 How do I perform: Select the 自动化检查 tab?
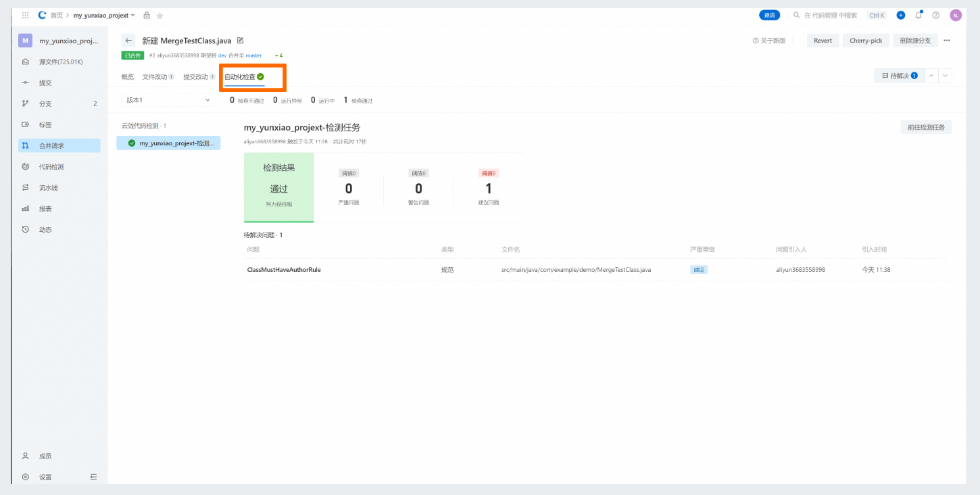click(245, 77)
